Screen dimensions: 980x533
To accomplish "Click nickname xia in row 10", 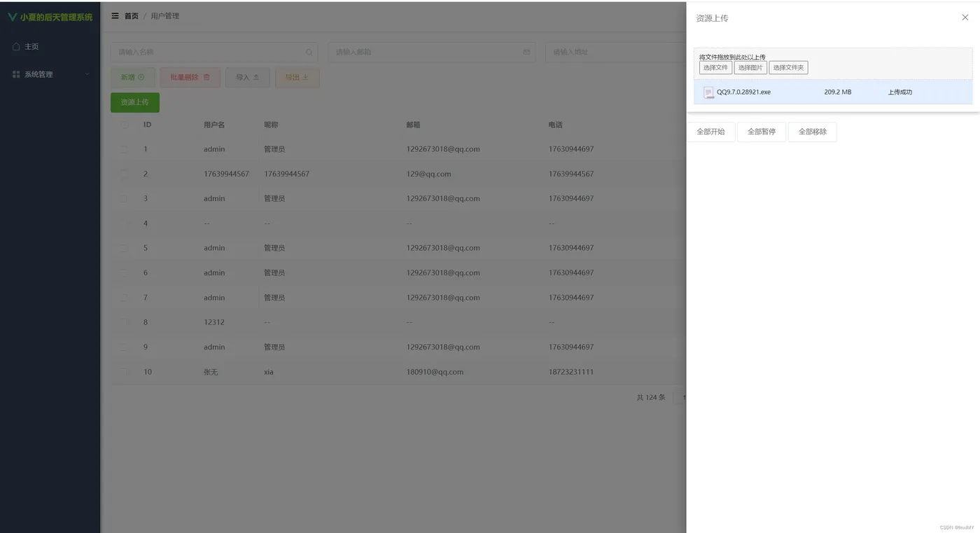I will [x=269, y=372].
